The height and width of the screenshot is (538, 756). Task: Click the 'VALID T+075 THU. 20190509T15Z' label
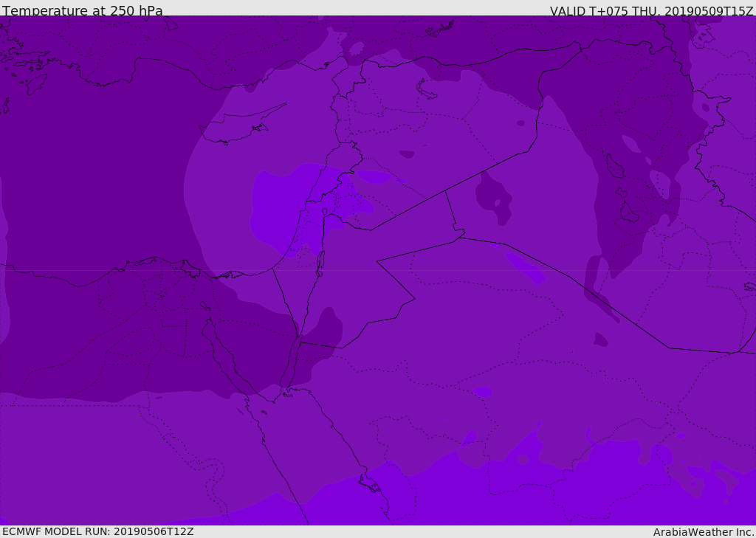pyautogui.click(x=651, y=11)
